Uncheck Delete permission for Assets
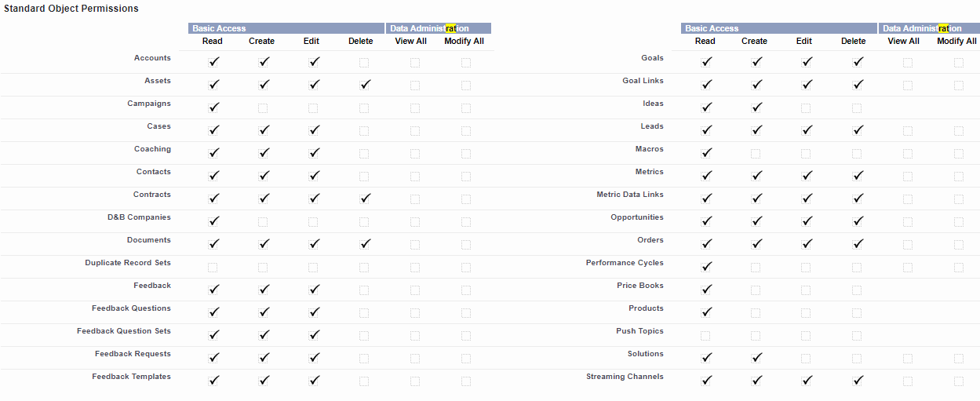Viewport: 980px width, 401px height. pos(363,85)
